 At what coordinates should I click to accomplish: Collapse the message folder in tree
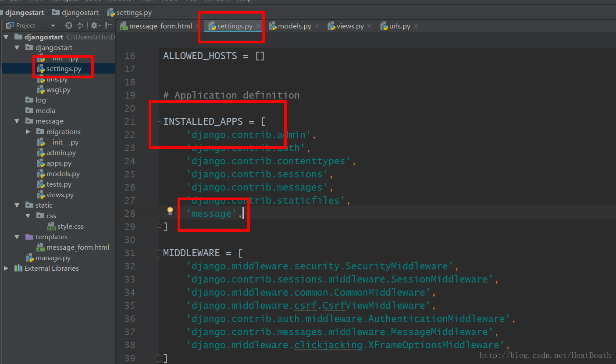click(17, 121)
